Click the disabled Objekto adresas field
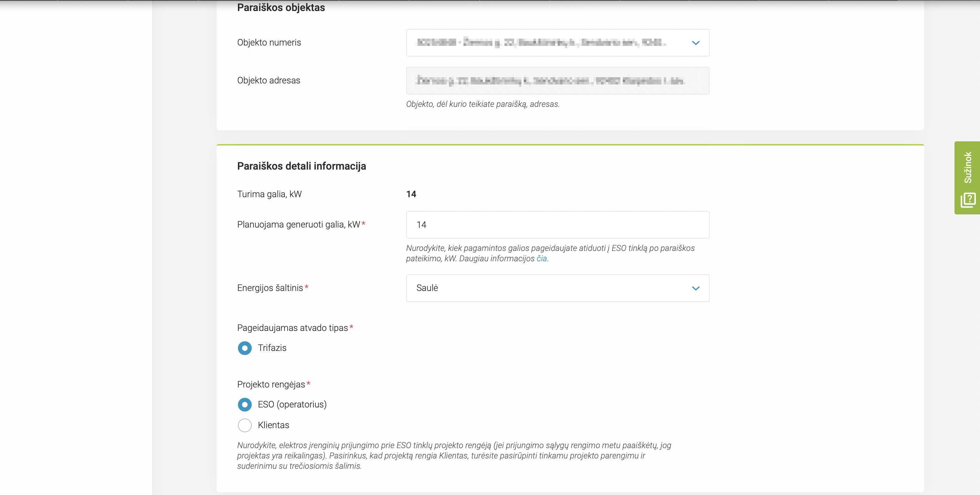980x495 pixels. tap(557, 81)
